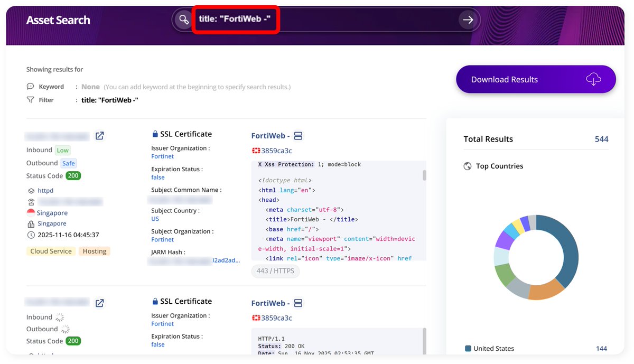This screenshot has height=364, width=634.
Task: Click the filter value title: "FortiWeb -"
Action: pyautogui.click(x=110, y=100)
